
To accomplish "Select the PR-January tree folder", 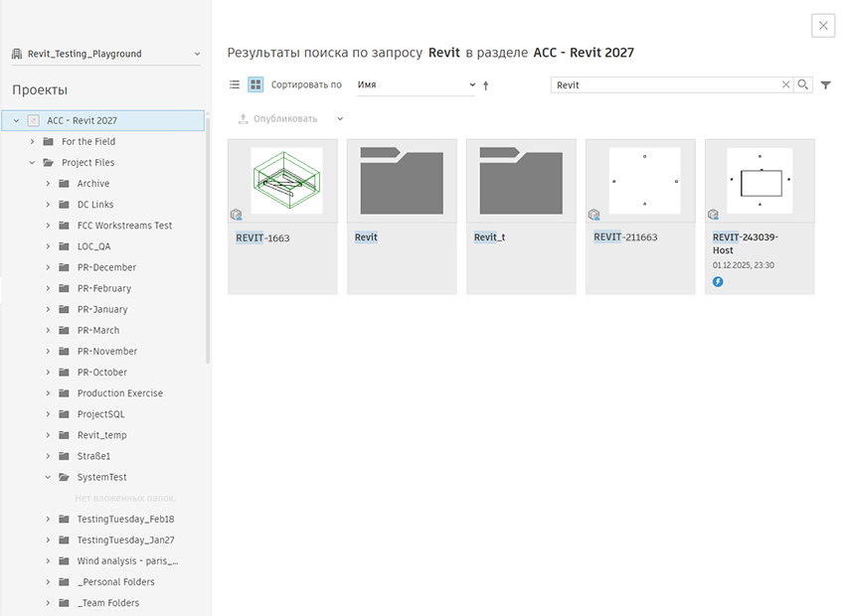I will pos(102,309).
